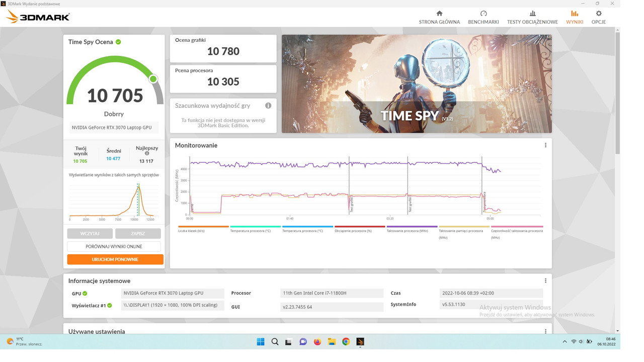The height and width of the screenshot is (362, 644).
Task: Select the Procesor value i7-11800H
Action: [x=332, y=293]
